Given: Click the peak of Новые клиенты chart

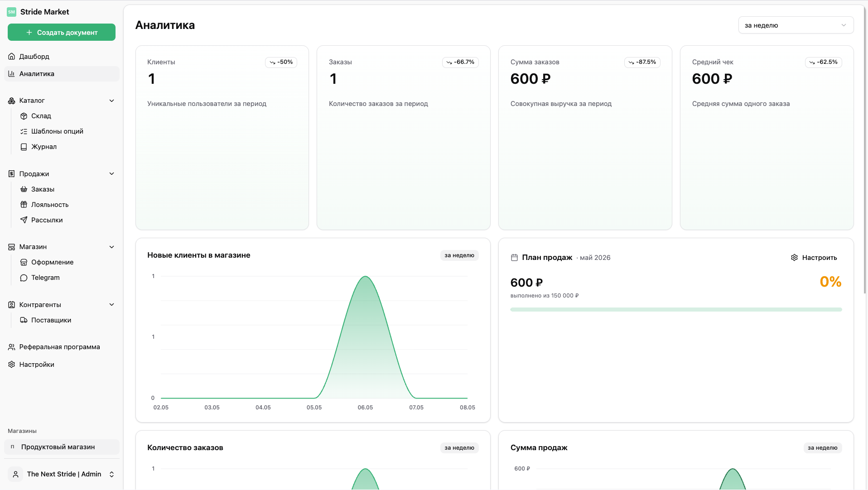Looking at the screenshot, I should click(x=365, y=277).
